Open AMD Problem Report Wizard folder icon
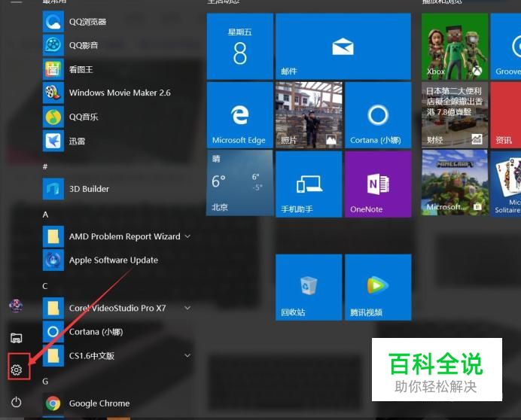This screenshot has width=521, height=420. [x=53, y=236]
